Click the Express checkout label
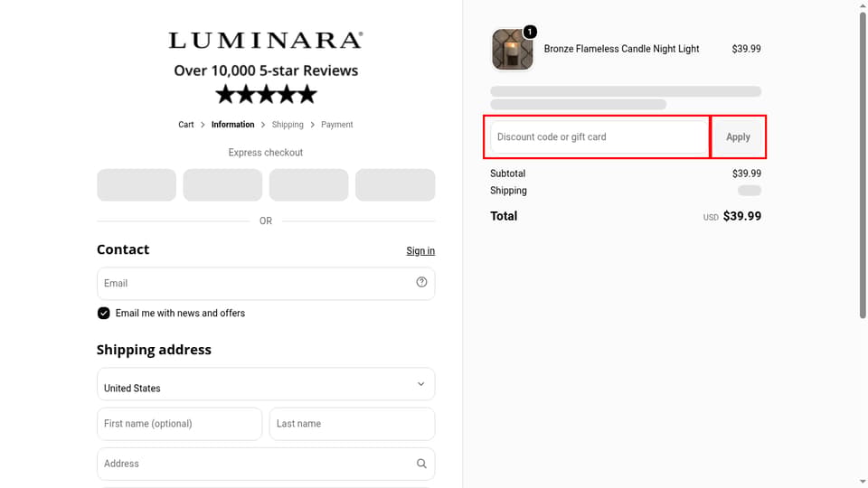The height and width of the screenshot is (488, 868). [266, 152]
